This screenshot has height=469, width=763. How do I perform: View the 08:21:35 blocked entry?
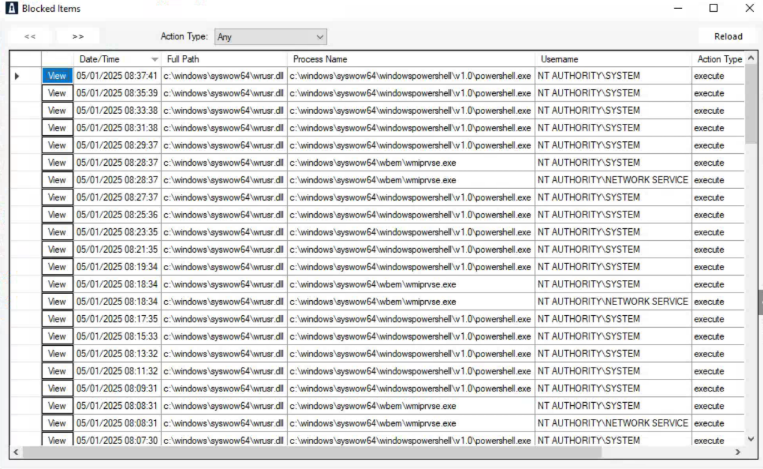[57, 250]
